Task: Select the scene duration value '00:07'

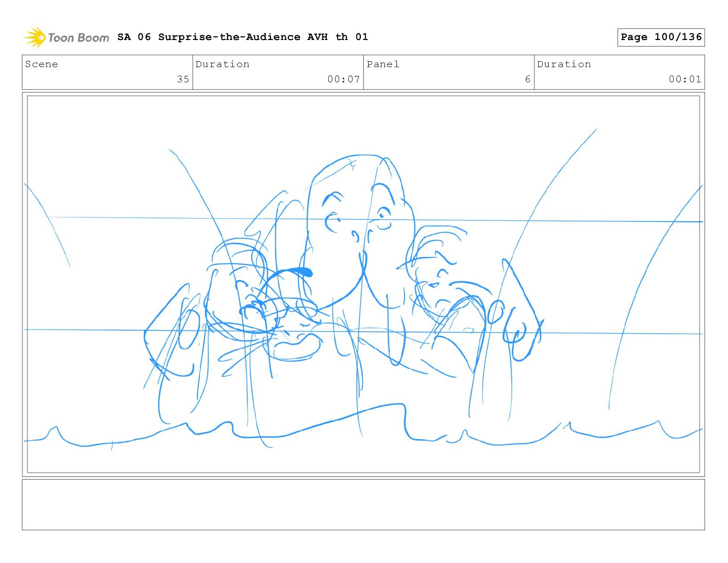Action: coord(343,79)
